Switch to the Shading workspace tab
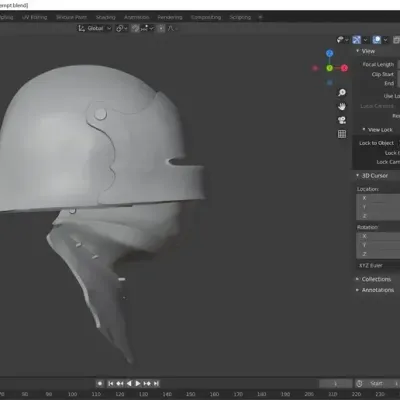 pos(105,17)
